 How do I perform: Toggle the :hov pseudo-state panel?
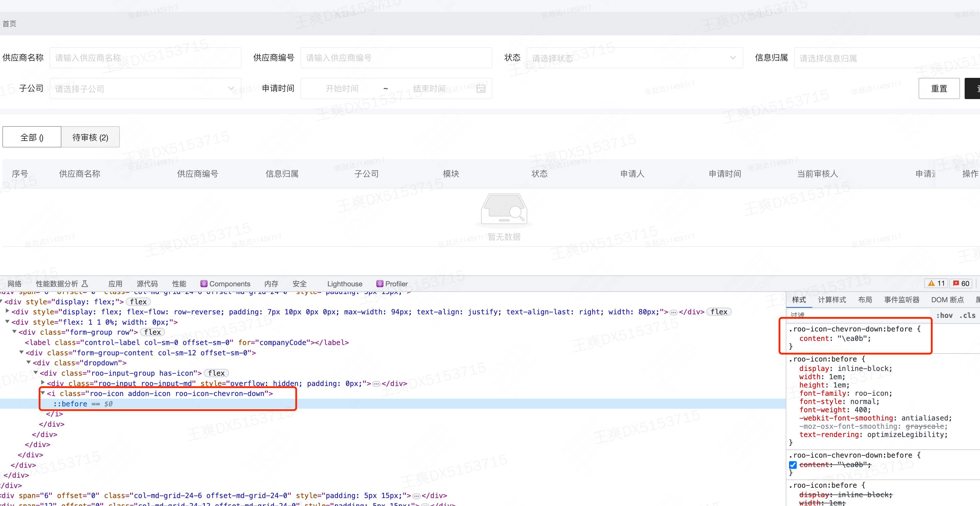pos(945,315)
